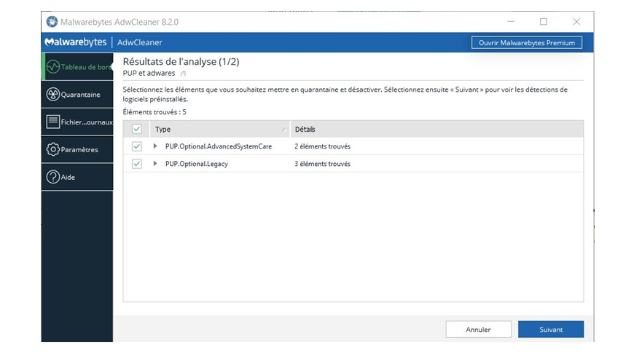Viewport: 634px width, 364px height.
Task: Click the quarantine radiation icon
Action: point(53,95)
